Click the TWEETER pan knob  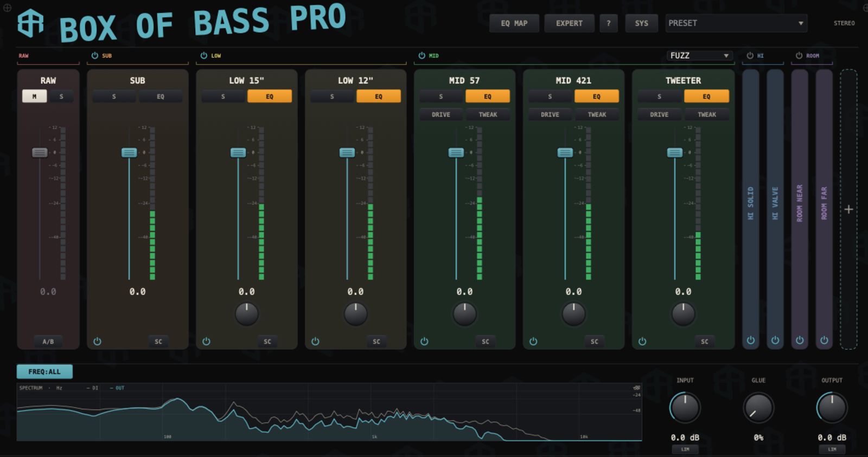(684, 314)
